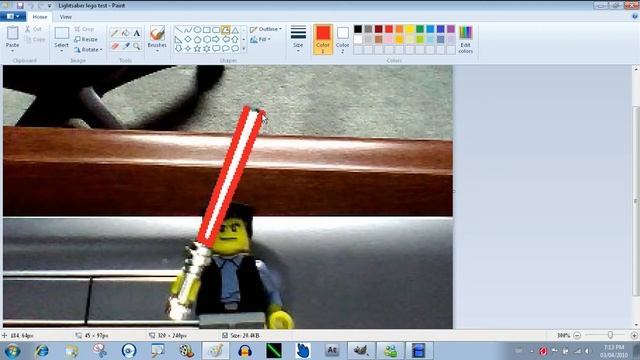Choose the Curve shape
This screenshot has height=360, width=640.
coord(188,30)
